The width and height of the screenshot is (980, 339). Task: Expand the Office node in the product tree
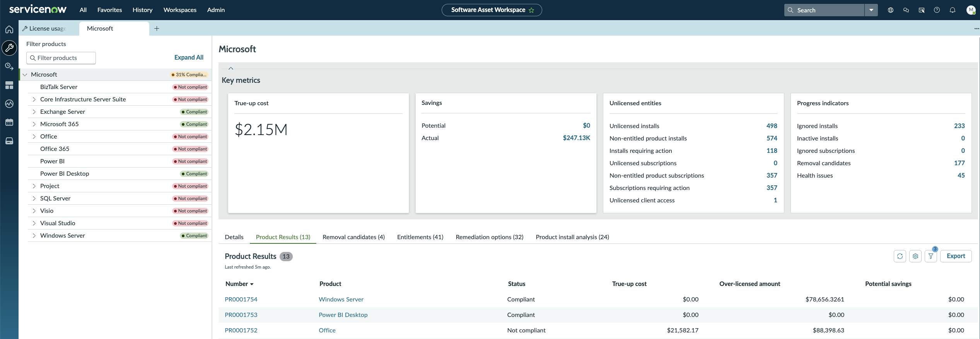[34, 137]
